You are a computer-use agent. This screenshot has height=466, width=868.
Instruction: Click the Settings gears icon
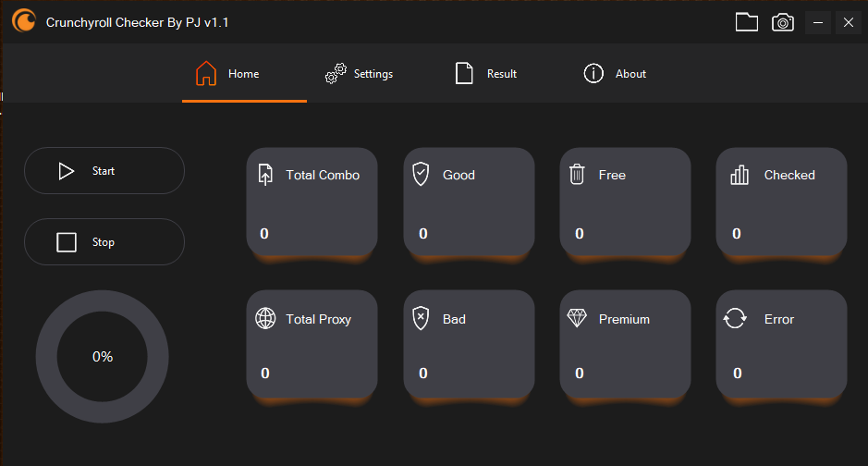click(336, 74)
